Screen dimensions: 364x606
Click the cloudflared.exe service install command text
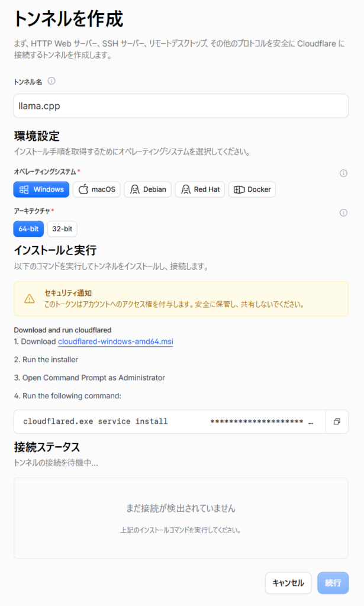[x=95, y=421]
